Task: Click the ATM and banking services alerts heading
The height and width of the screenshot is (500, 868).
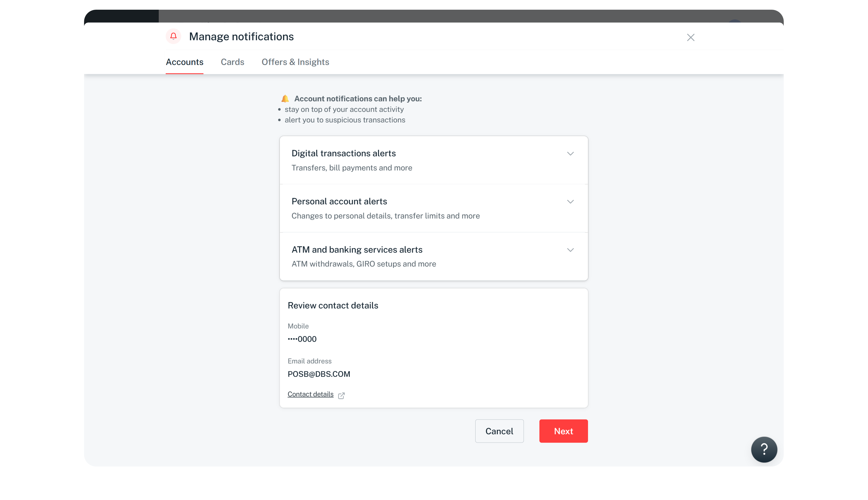Action: click(357, 250)
